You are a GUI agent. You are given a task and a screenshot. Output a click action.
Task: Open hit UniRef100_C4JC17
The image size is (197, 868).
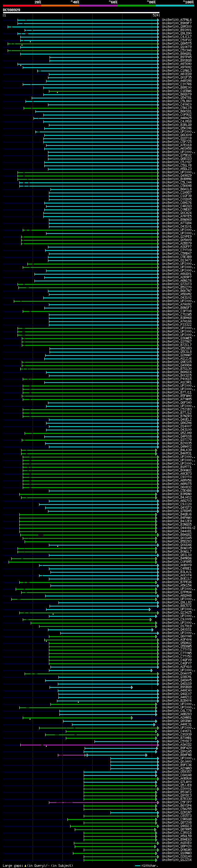point(176,37)
